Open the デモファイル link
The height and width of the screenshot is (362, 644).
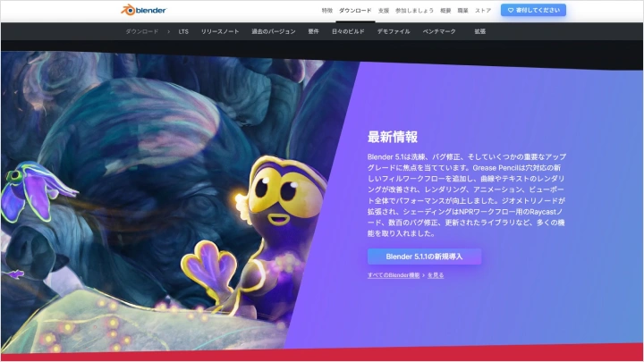tap(394, 31)
